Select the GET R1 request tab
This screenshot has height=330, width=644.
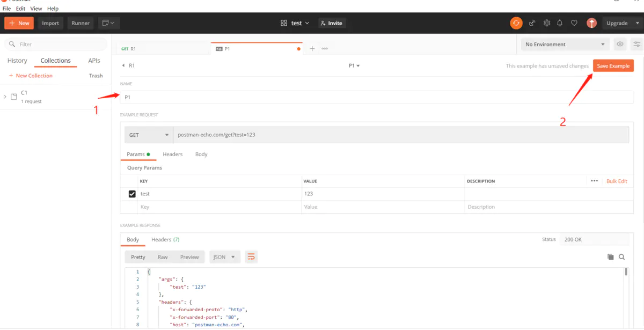[x=163, y=48]
